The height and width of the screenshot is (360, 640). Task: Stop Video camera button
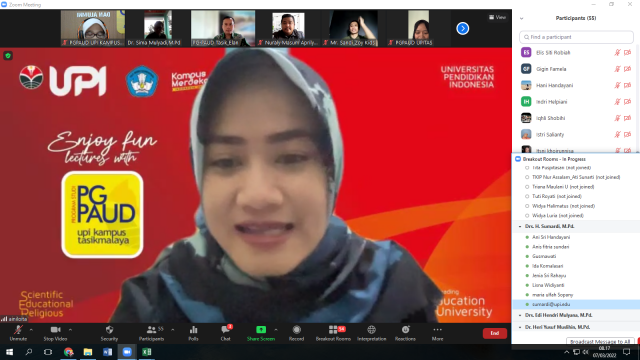[x=55, y=333]
